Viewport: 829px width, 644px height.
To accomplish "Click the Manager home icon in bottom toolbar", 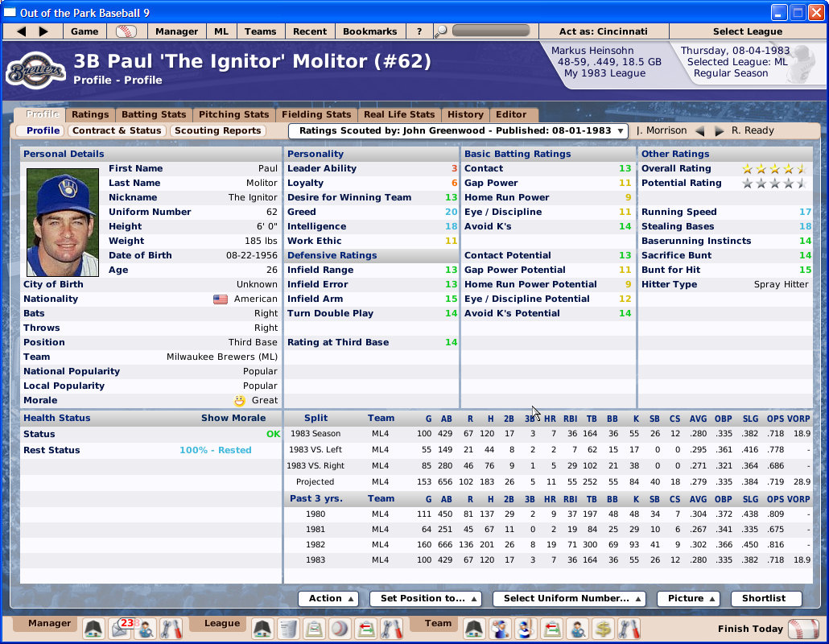I will pos(92,629).
